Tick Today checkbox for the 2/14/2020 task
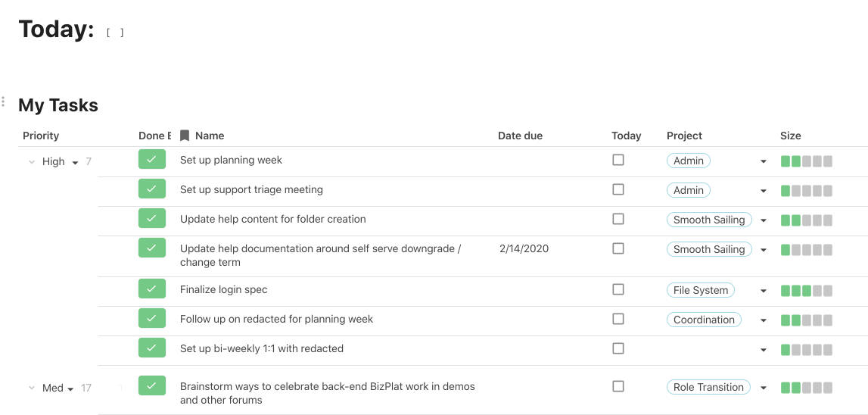 click(x=618, y=248)
